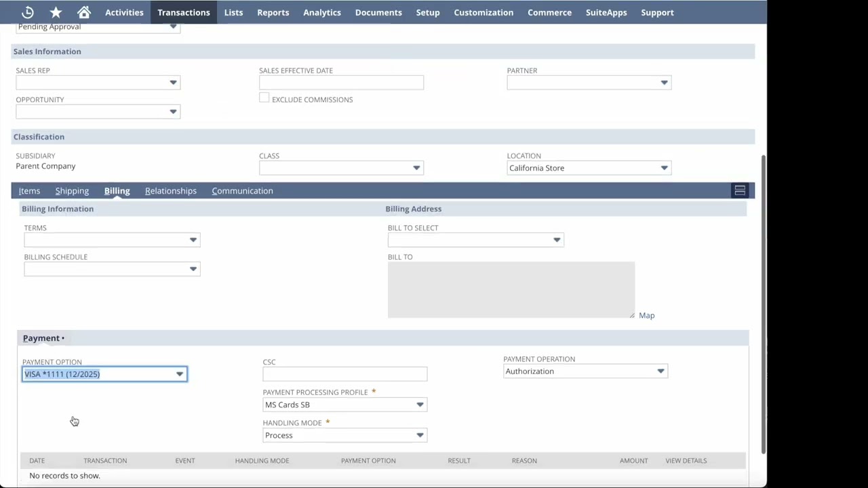This screenshot has height=488, width=868.
Task: Click the Payment section header
Action: (x=43, y=338)
